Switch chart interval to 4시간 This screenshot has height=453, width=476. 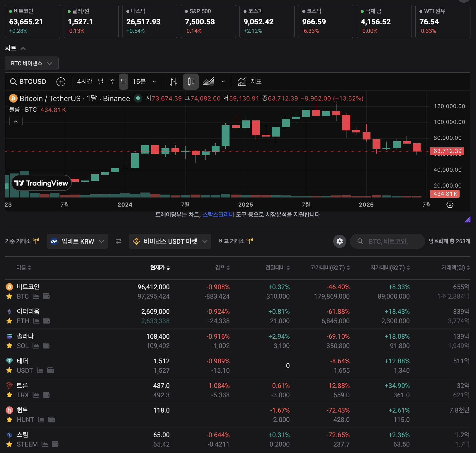(x=84, y=81)
